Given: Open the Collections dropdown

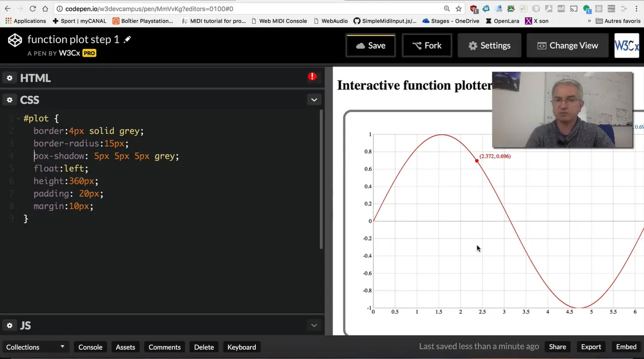Looking at the screenshot, I should point(35,347).
